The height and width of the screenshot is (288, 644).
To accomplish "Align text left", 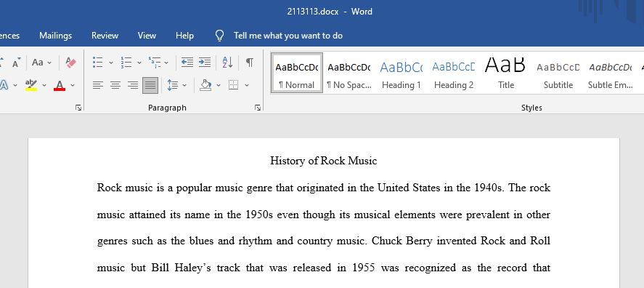I will point(98,85).
